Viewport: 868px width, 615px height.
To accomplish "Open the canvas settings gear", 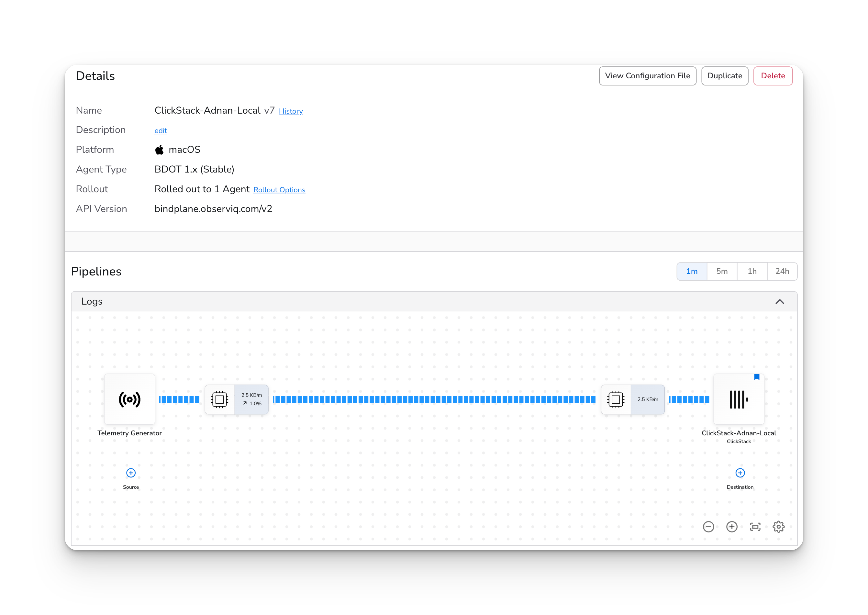I will click(779, 526).
